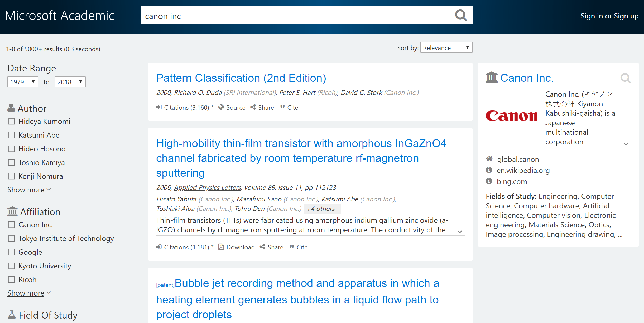Open global.canon homepage link with house icon

(518, 159)
